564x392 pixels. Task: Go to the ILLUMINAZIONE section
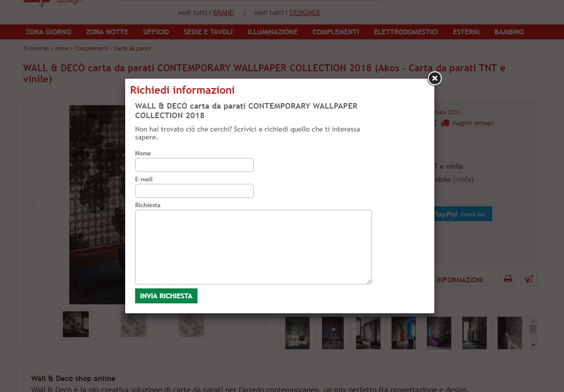[x=272, y=32]
